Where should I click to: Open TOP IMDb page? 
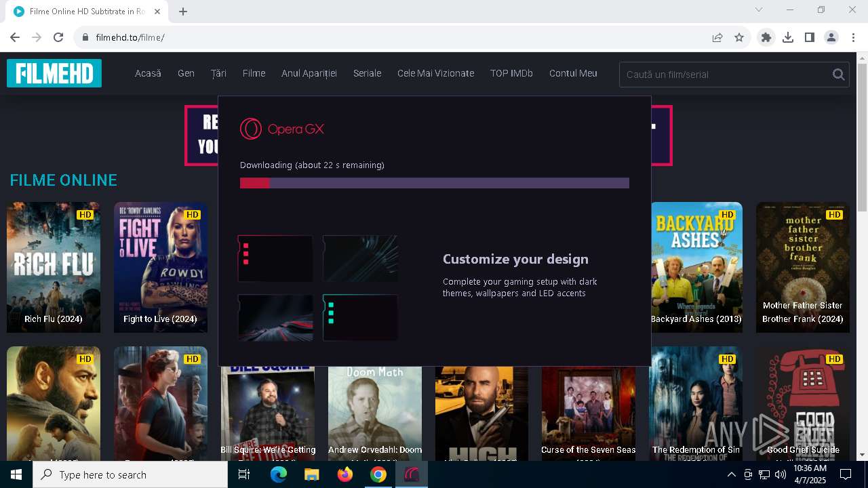pos(511,73)
